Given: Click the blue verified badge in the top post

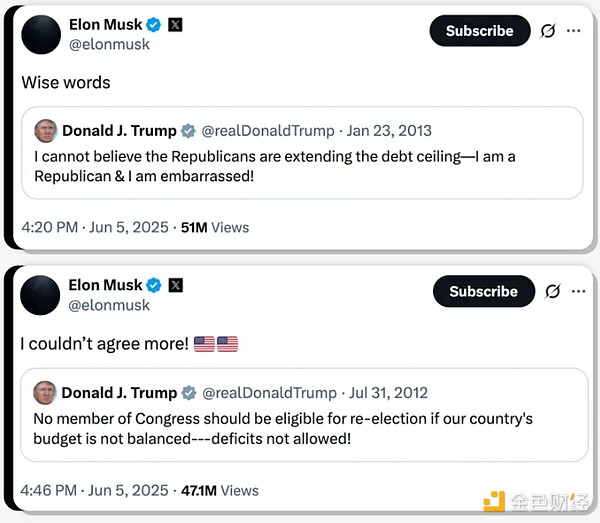Looking at the screenshot, I should [x=153, y=25].
